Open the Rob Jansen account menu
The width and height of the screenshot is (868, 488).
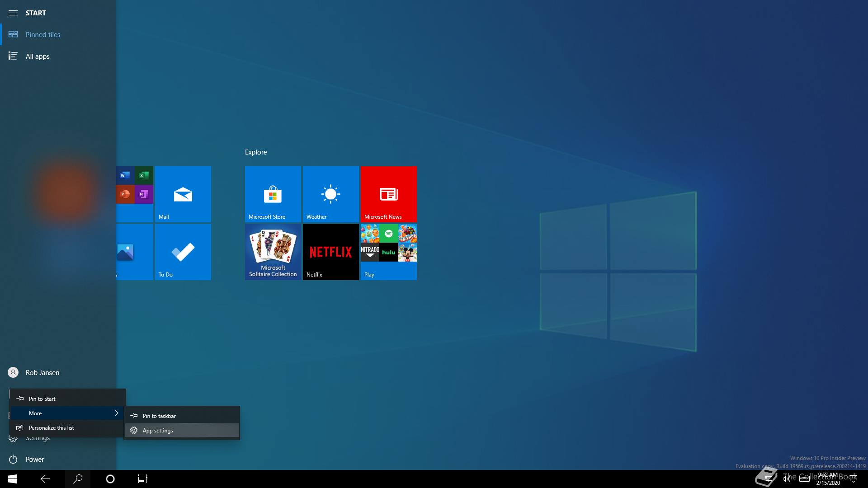tap(58, 372)
